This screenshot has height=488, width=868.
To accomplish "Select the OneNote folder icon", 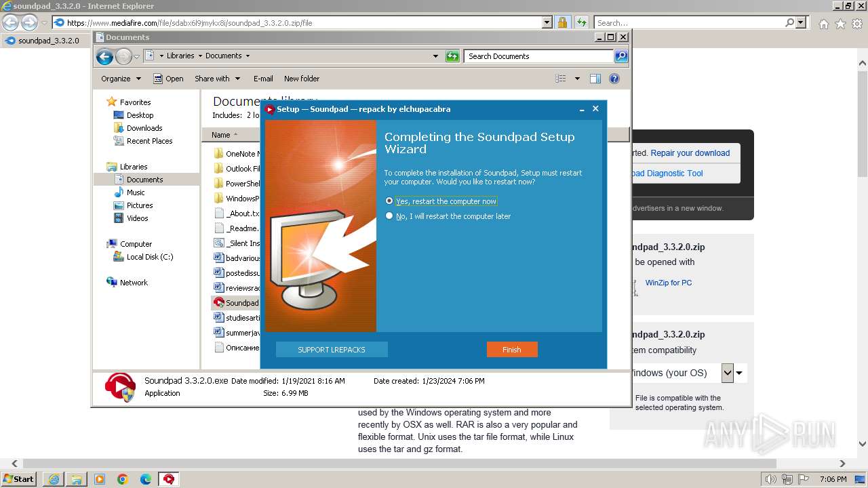I will pyautogui.click(x=218, y=154).
